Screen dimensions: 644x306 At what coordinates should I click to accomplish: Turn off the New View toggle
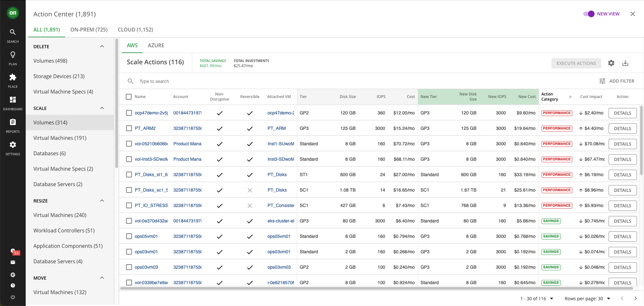pos(589,14)
